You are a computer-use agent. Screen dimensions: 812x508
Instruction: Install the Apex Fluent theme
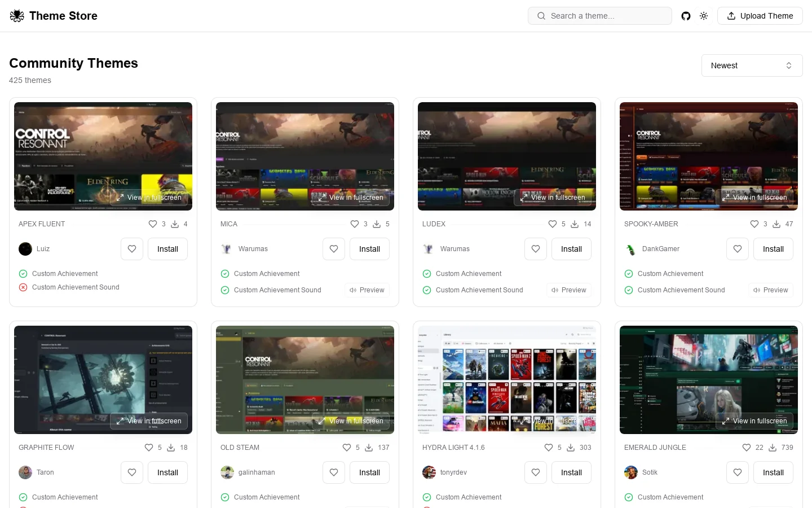point(167,249)
